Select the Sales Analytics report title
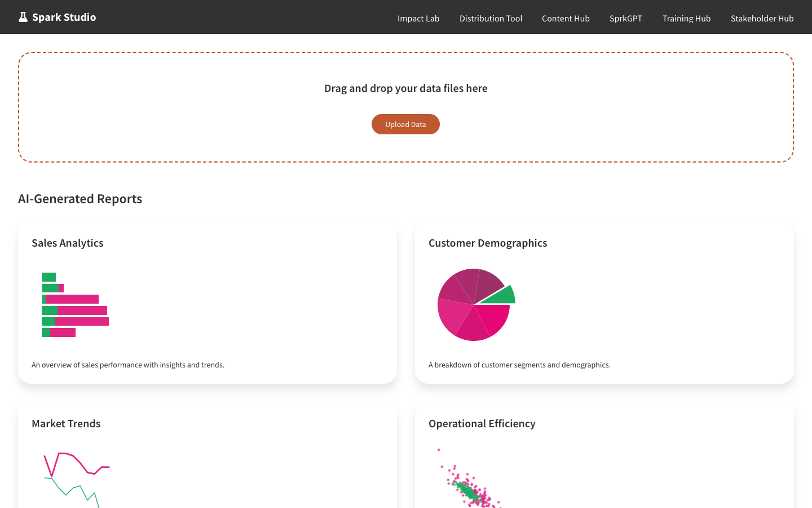Screen dimensions: 812x508 [68, 243]
